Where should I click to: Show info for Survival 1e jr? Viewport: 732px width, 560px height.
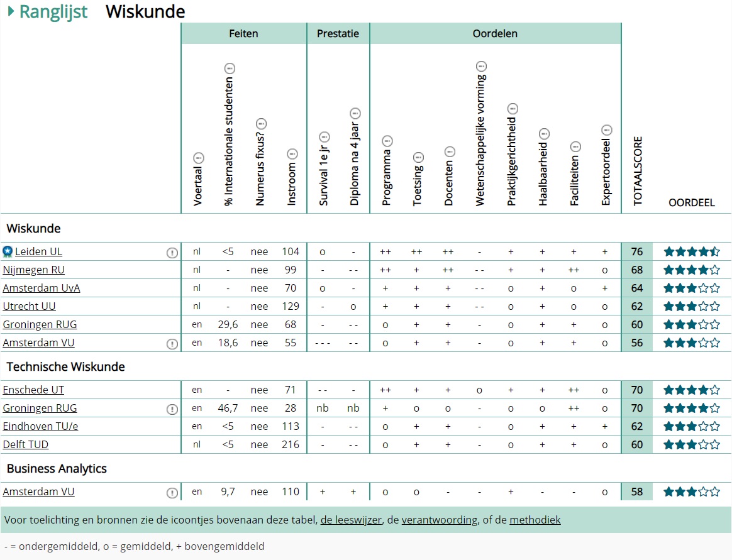[x=324, y=137]
